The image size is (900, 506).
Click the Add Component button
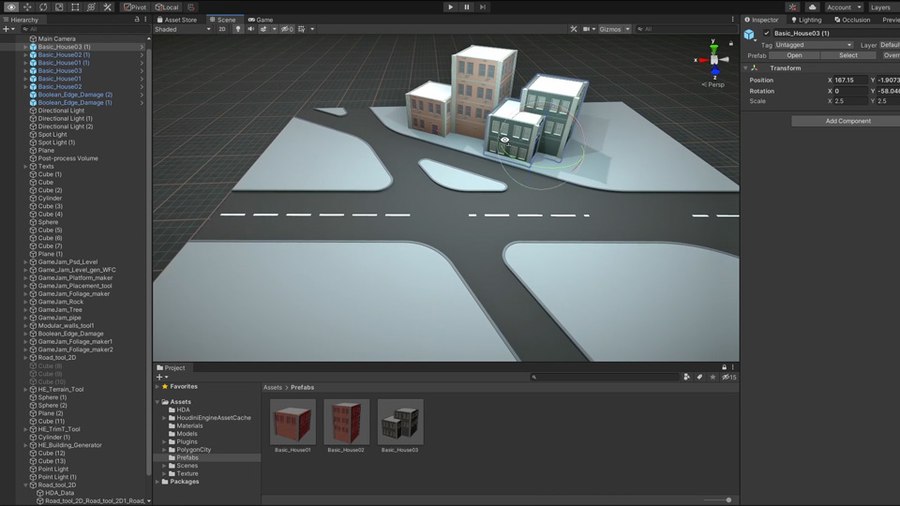[848, 121]
